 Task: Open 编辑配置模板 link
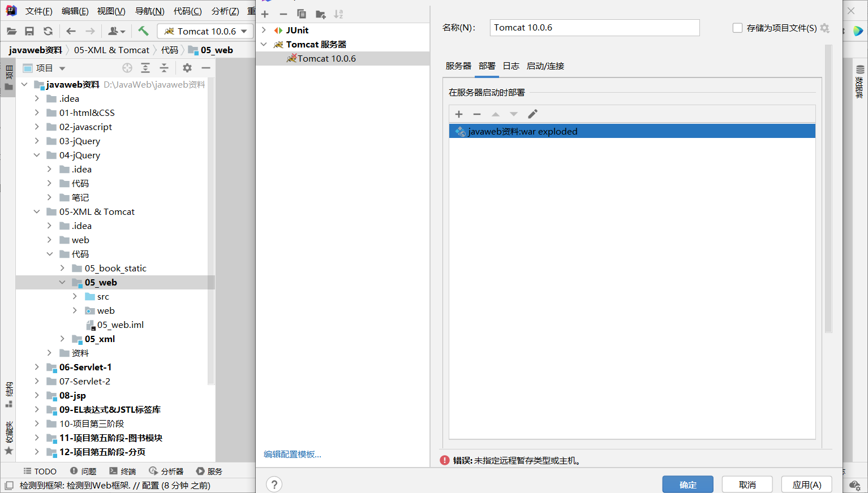[x=293, y=455]
